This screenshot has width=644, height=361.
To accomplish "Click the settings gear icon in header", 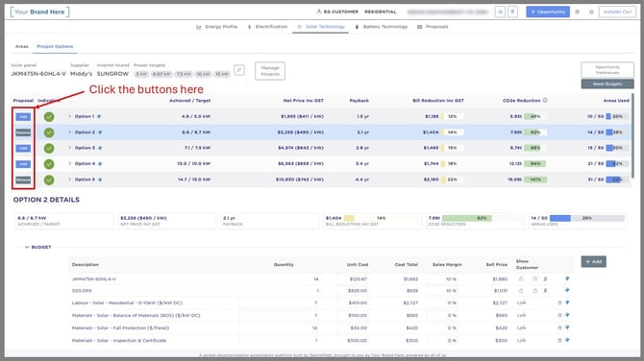I will 578,12.
